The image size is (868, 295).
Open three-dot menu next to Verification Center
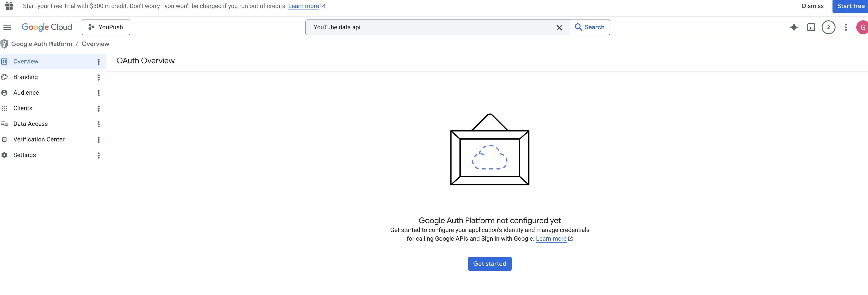click(98, 139)
